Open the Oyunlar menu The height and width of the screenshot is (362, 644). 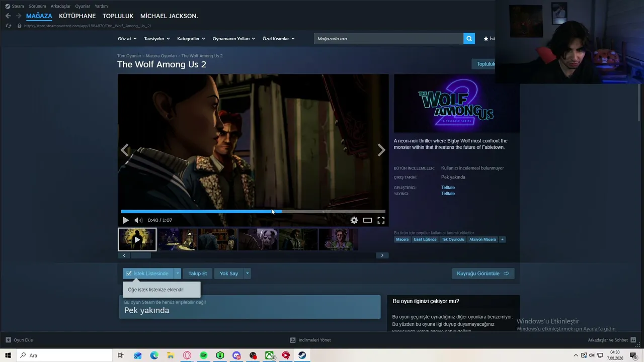click(x=83, y=6)
